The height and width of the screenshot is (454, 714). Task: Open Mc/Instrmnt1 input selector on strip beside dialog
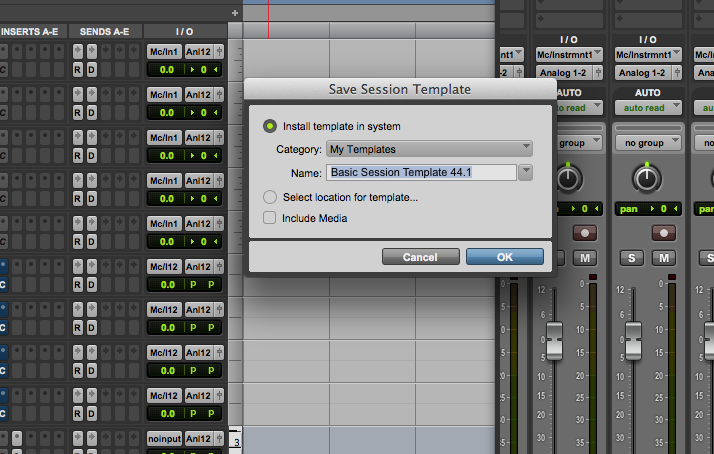pos(569,55)
